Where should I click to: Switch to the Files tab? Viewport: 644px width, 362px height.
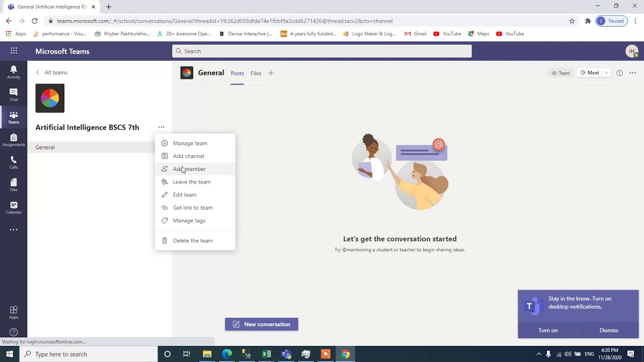point(256,73)
